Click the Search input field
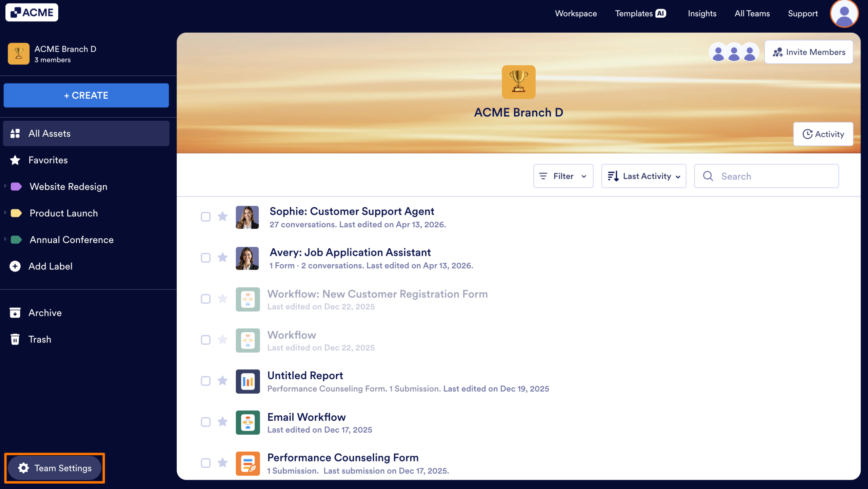The height and width of the screenshot is (489, 868). point(766,176)
